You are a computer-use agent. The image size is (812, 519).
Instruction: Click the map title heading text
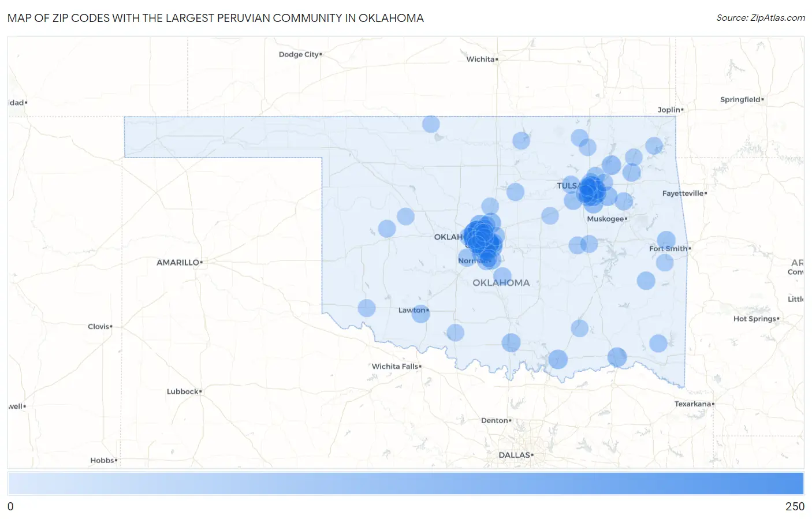(215, 18)
